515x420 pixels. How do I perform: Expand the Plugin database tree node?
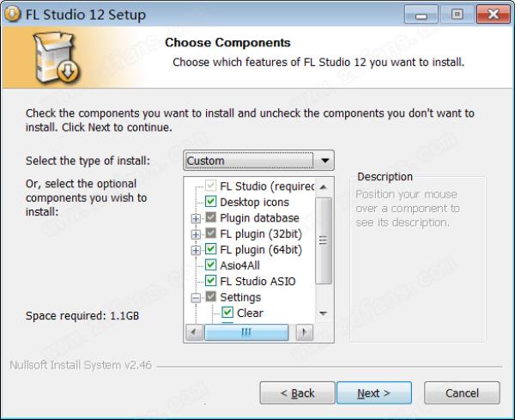tap(196, 218)
